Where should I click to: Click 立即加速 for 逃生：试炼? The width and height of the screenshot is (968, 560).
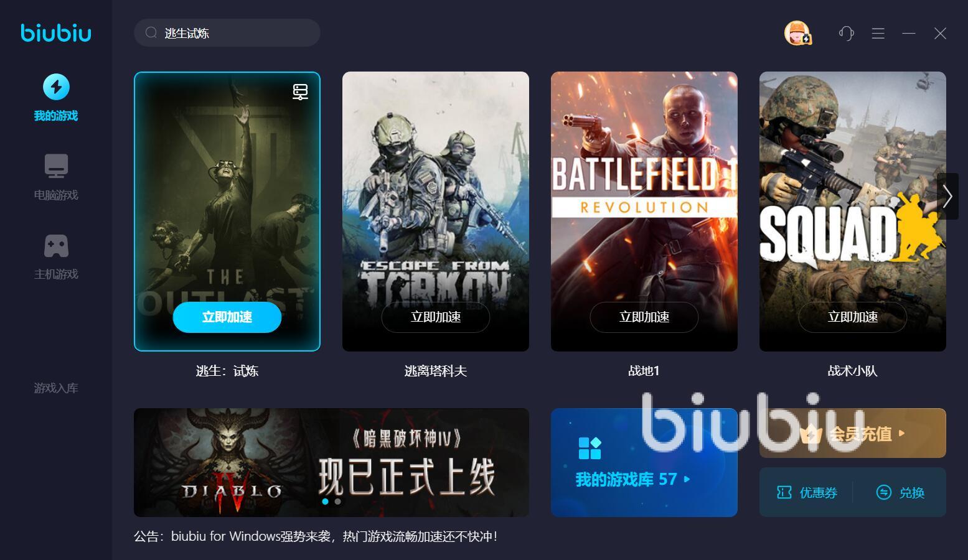point(227,317)
